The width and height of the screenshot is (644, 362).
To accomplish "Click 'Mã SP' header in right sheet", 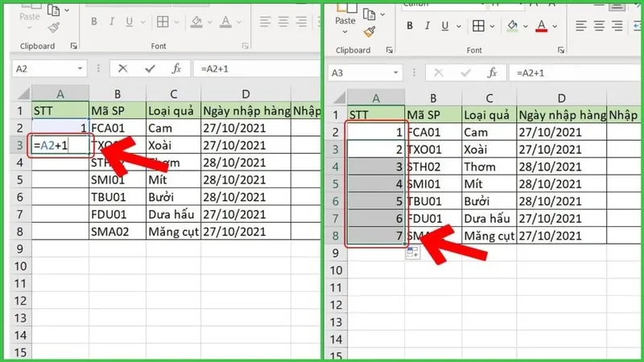I will [433, 115].
